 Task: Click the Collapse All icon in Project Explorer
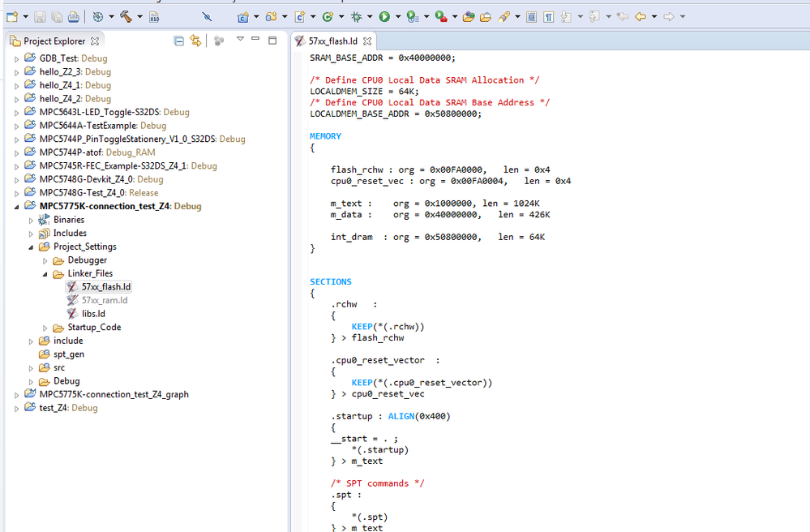[x=178, y=41]
